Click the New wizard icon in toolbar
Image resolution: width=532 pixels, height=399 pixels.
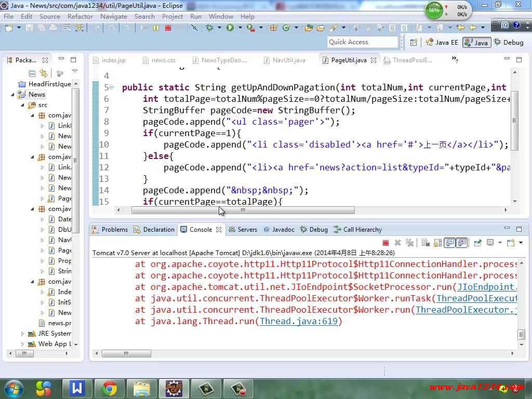pyautogui.click(x=9, y=28)
